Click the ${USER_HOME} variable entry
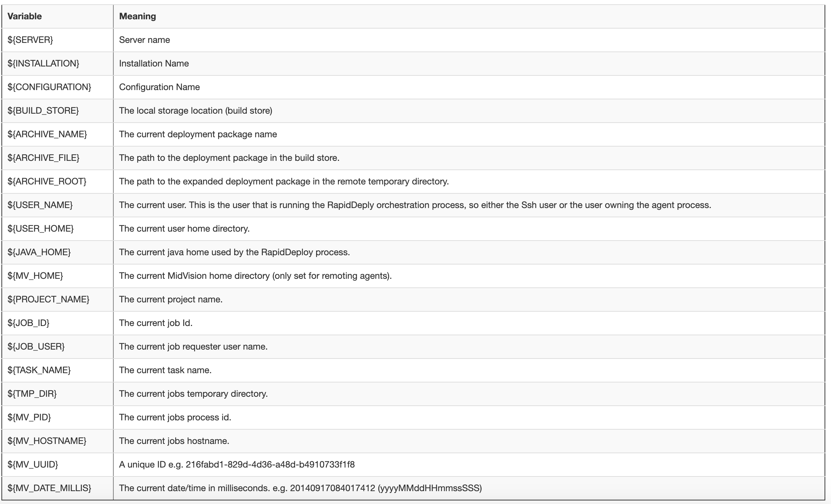Image resolution: width=831 pixels, height=504 pixels. click(x=40, y=229)
